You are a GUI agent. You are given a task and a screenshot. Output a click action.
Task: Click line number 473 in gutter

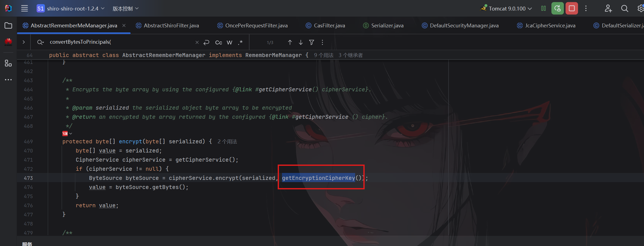(x=28, y=178)
